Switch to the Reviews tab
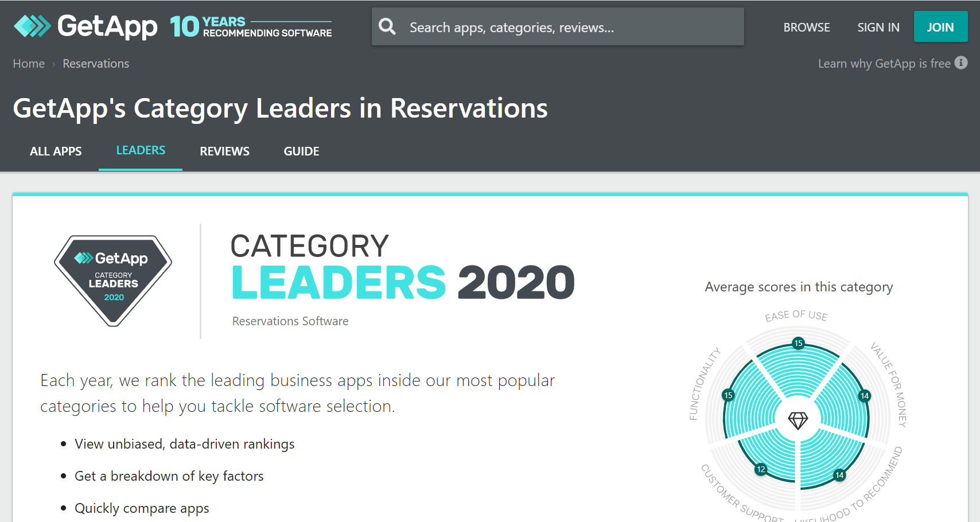The image size is (980, 522). tap(224, 151)
